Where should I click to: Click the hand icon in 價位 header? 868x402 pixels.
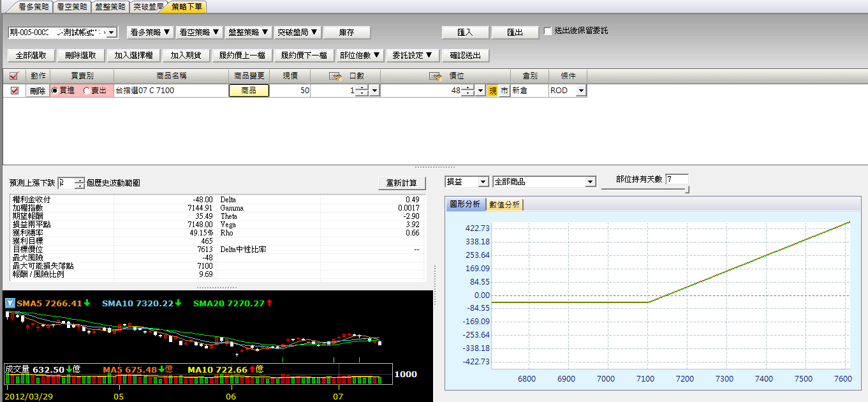436,77
